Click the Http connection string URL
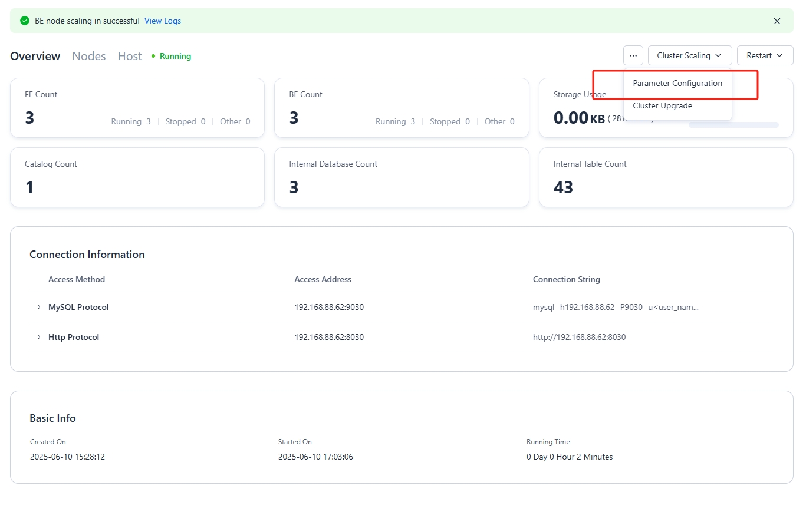Image resolution: width=806 pixels, height=532 pixels. [579, 337]
